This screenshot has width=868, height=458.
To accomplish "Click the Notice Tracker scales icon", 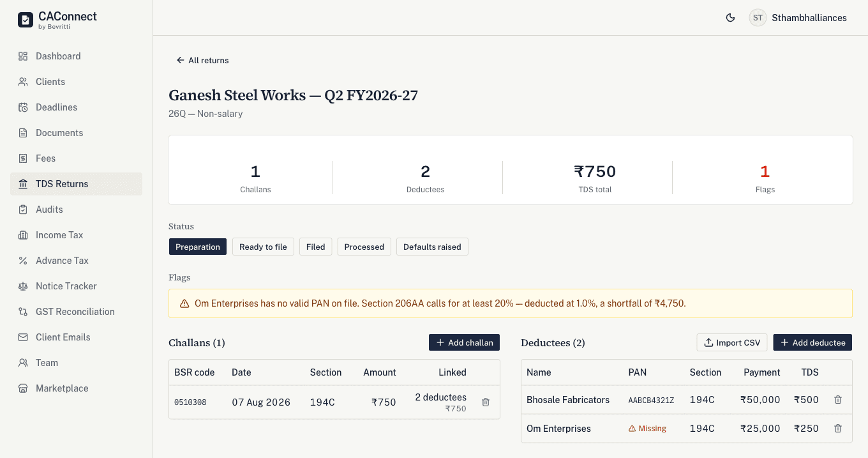I will coord(23,286).
